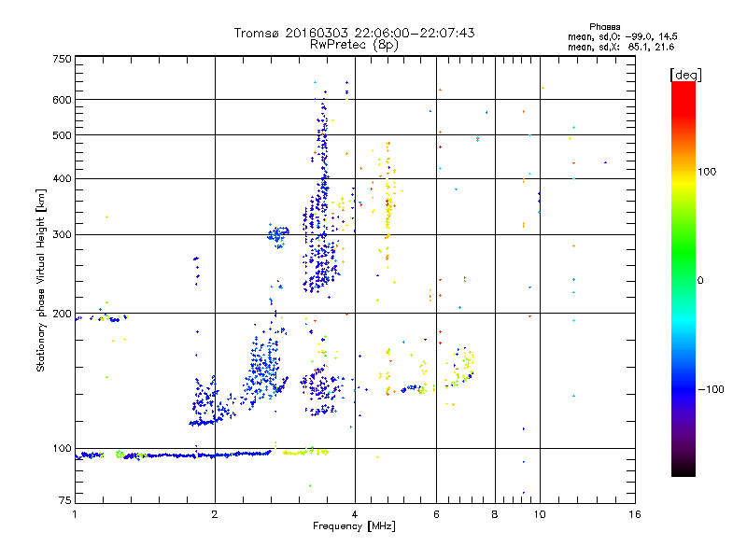Click the '4' frequency axis tick label
The width and height of the screenshot is (747, 560).
(355, 514)
